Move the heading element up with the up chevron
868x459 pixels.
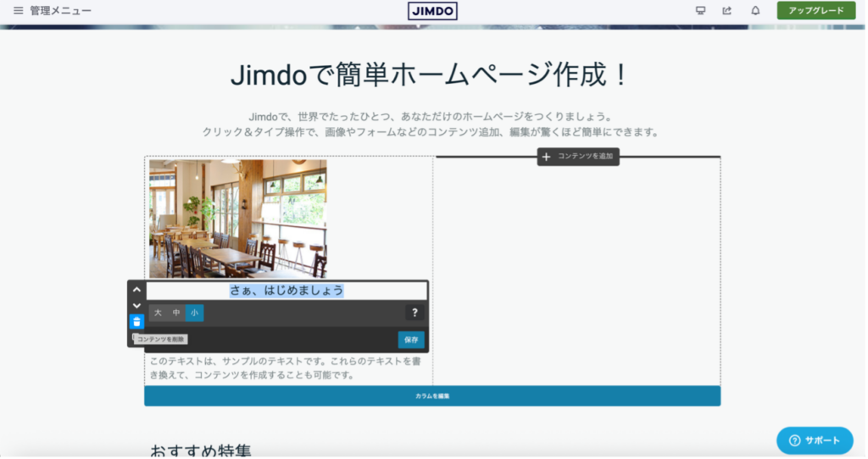tap(137, 290)
